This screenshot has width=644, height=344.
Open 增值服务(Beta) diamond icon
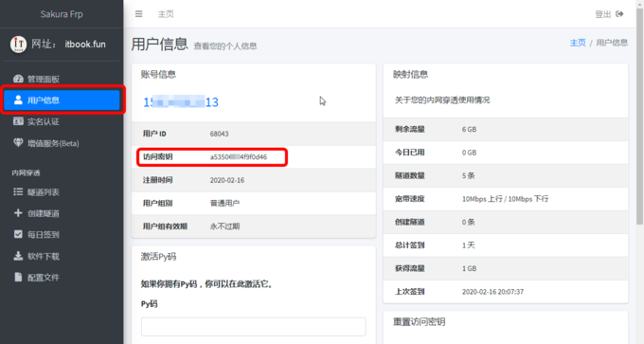click(x=18, y=142)
